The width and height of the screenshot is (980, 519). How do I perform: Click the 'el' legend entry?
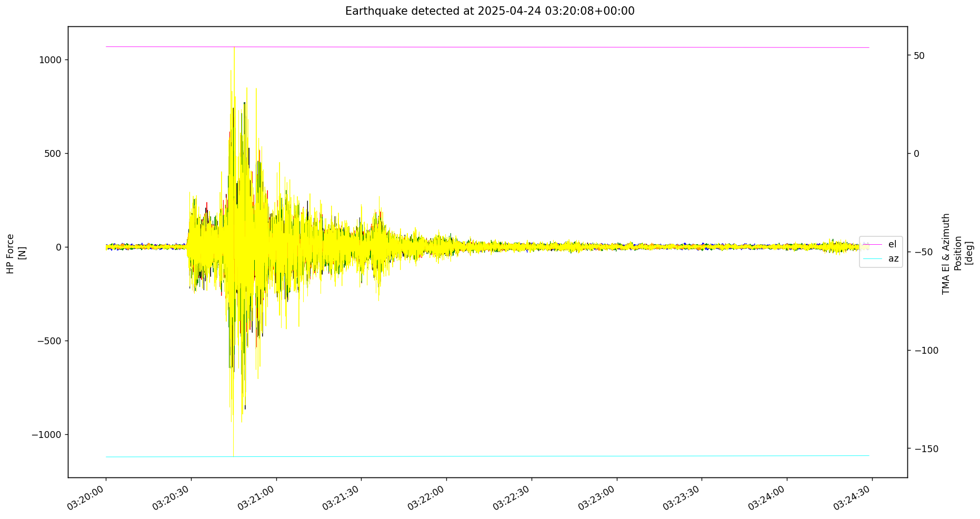click(892, 244)
